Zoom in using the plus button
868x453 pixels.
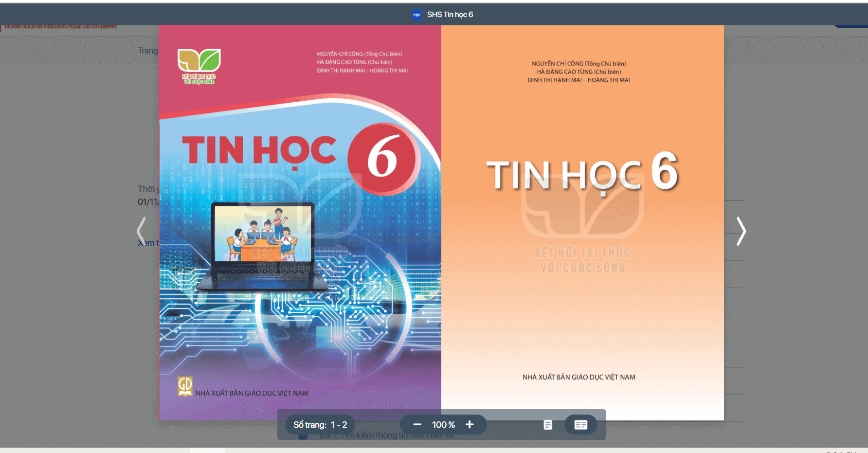pos(470,424)
